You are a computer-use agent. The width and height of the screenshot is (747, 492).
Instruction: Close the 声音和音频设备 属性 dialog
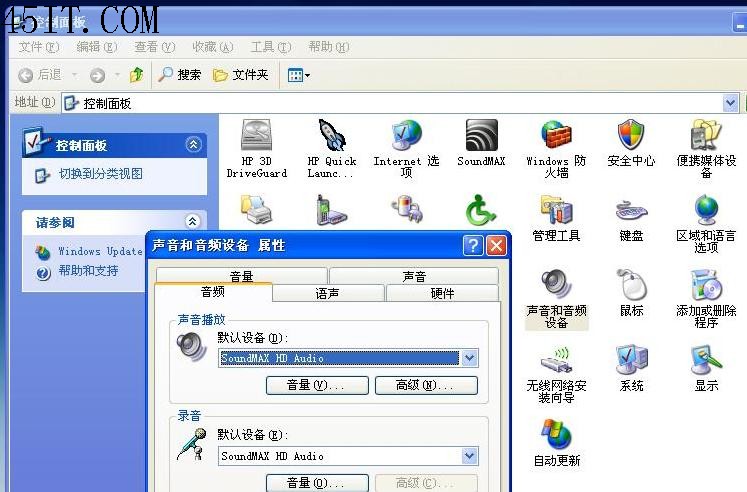click(x=496, y=245)
